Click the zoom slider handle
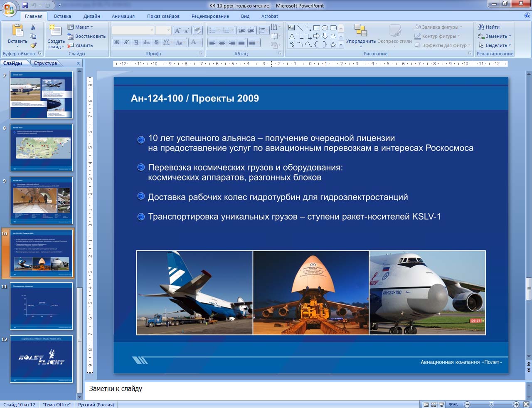 coord(491,404)
